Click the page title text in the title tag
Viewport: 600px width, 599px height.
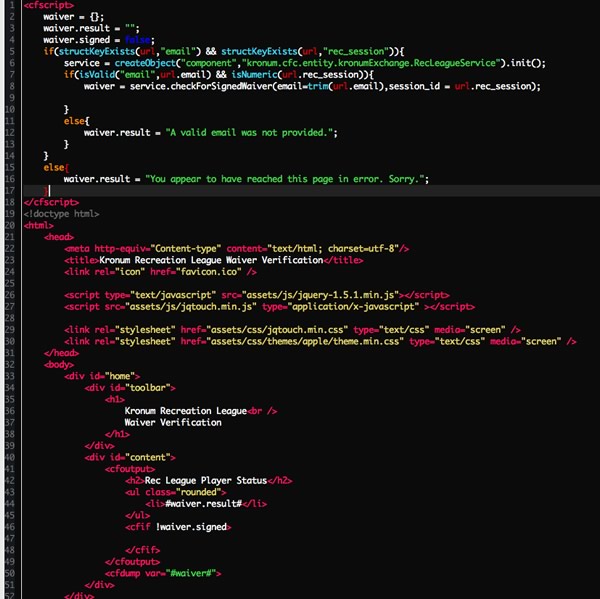coord(211,260)
